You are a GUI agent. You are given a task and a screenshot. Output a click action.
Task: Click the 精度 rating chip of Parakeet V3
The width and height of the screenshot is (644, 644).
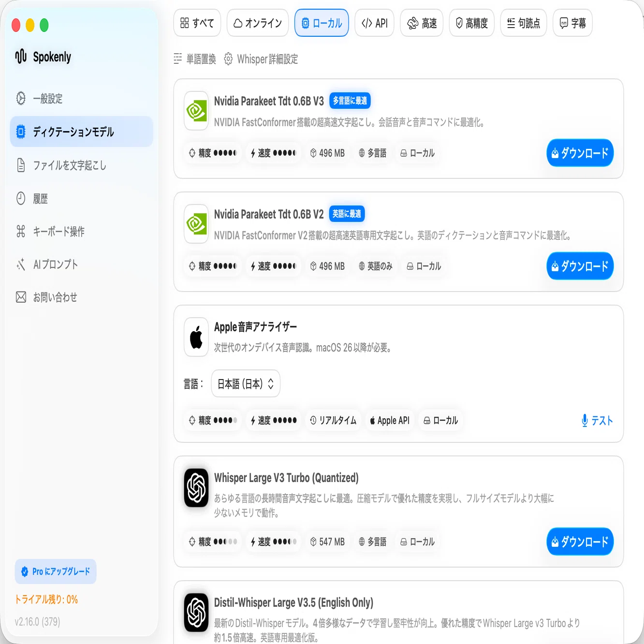213,153
